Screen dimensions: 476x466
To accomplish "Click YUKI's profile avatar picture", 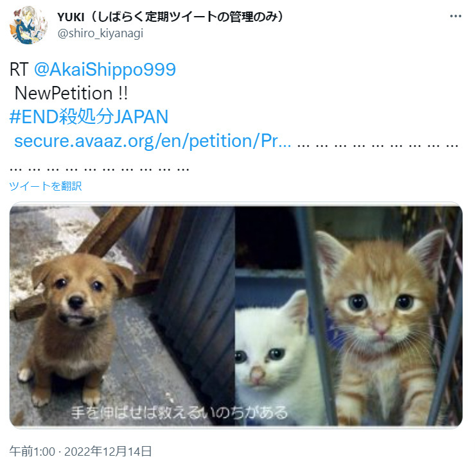I will point(28,25).
